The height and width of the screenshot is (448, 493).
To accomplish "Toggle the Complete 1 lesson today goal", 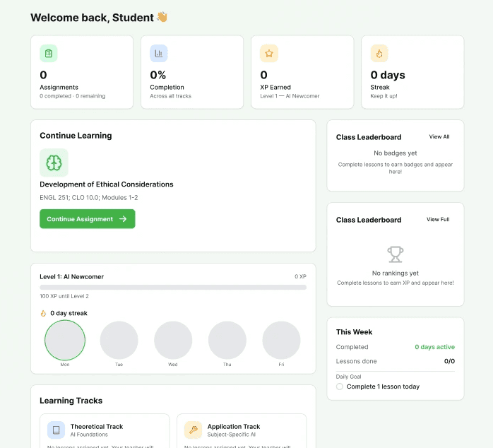I will [x=340, y=387].
